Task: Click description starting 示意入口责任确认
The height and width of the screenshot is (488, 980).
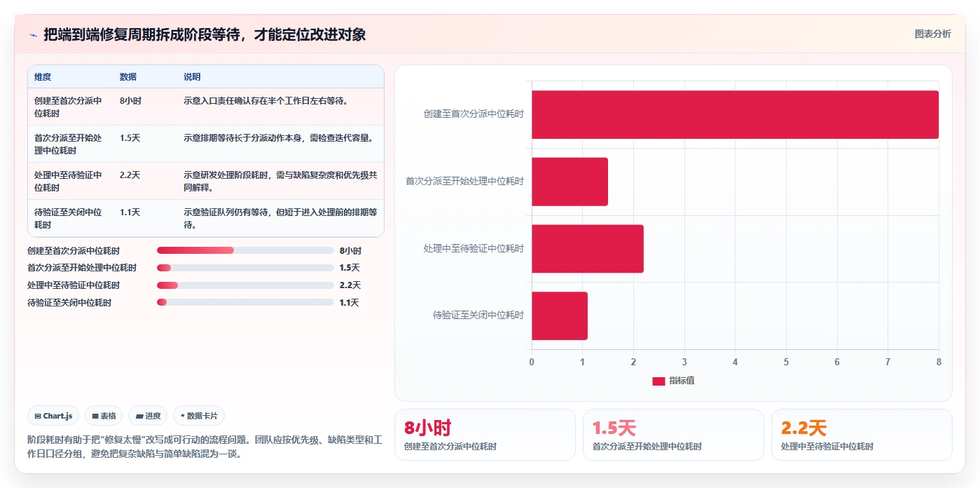Action: [266, 101]
